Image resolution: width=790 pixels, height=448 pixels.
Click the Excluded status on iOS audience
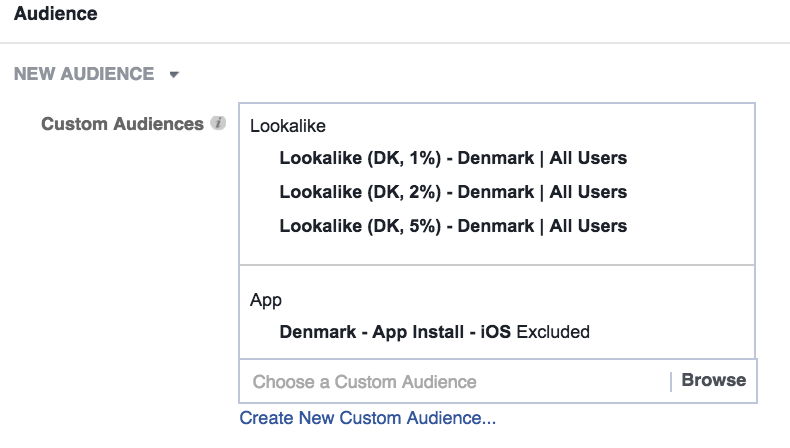[553, 332]
